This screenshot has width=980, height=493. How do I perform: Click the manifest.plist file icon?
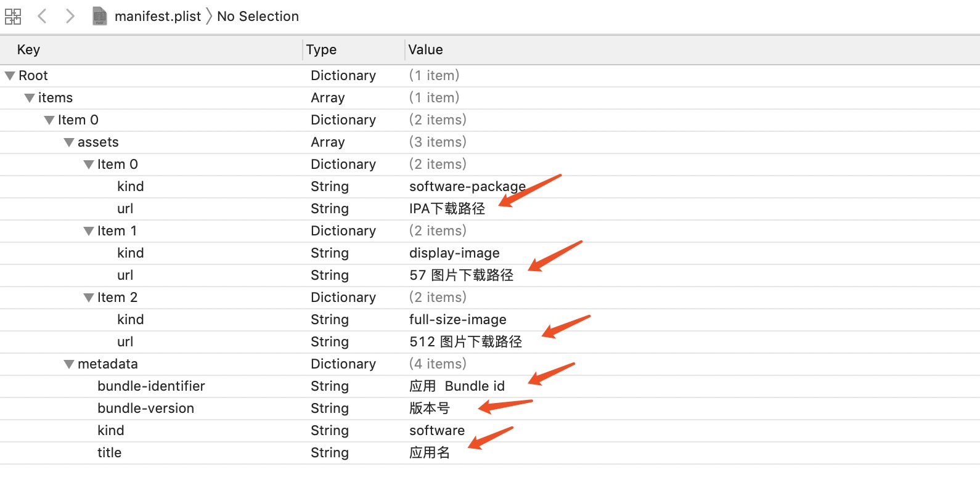99,16
